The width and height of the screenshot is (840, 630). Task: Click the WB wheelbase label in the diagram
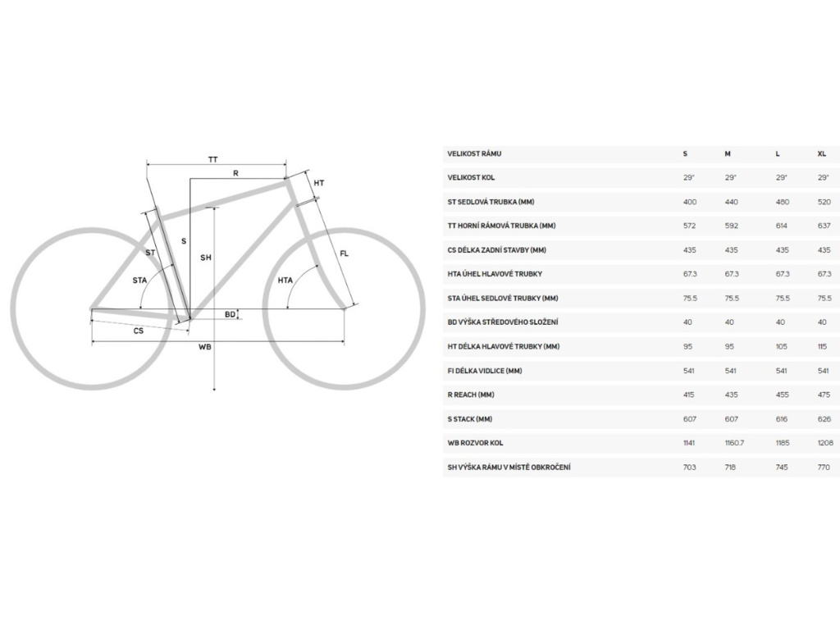(205, 347)
